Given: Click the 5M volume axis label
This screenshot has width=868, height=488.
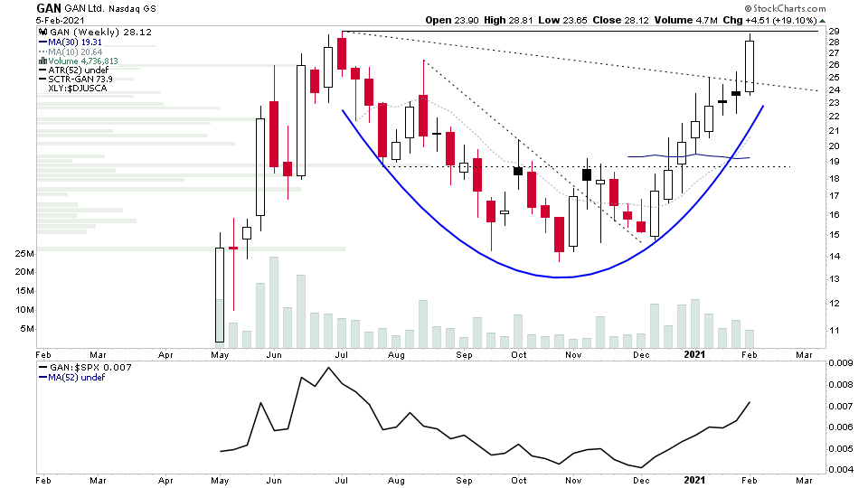Looking at the screenshot, I should pos(27,329).
